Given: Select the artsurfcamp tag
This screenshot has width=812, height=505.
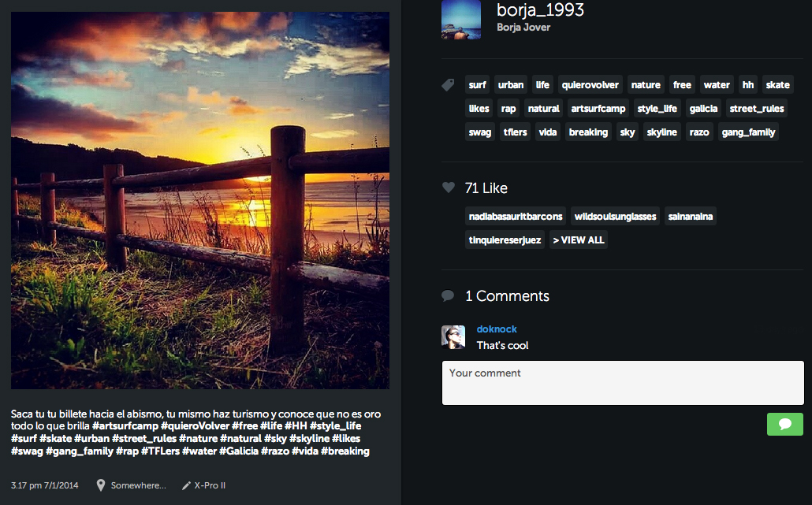Looking at the screenshot, I should coord(598,109).
